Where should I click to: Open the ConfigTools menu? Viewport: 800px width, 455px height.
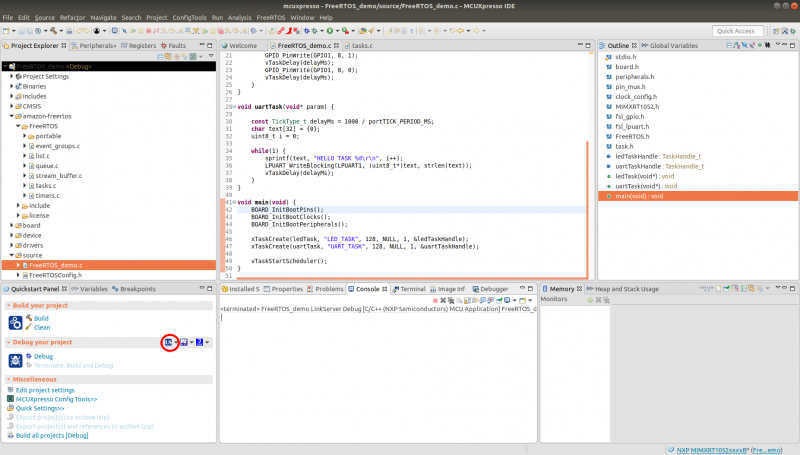click(188, 17)
